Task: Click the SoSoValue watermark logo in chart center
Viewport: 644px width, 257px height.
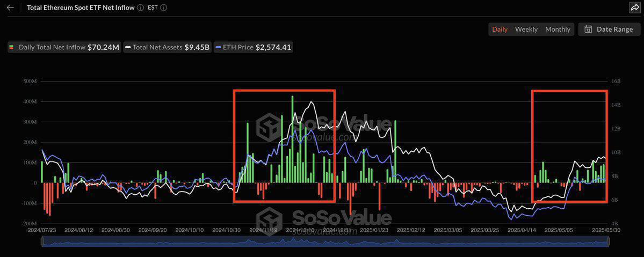Action: 269,127
